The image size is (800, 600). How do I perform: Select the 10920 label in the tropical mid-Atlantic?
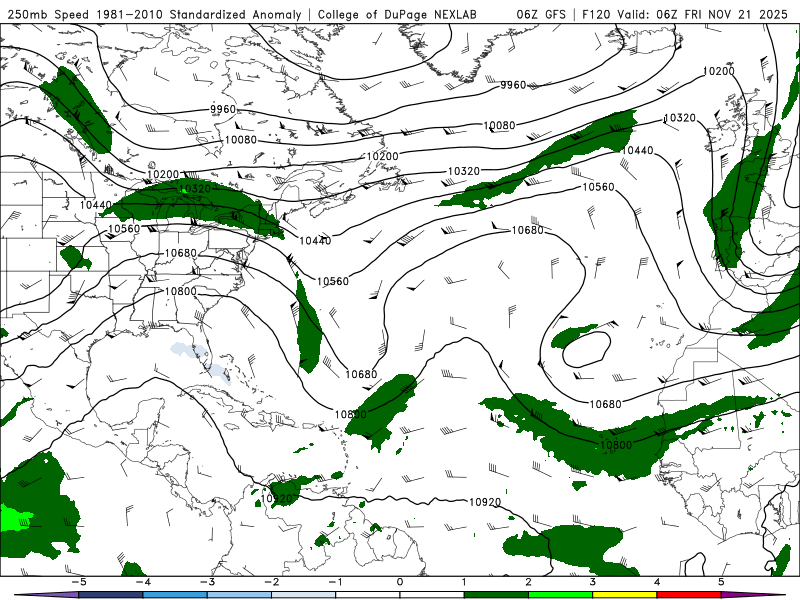(x=485, y=502)
